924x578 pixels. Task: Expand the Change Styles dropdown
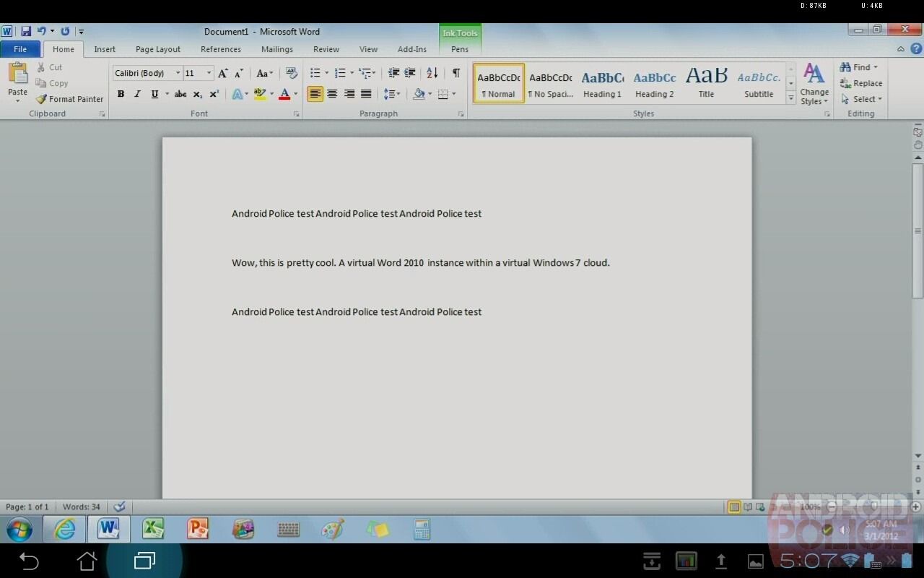coord(814,83)
